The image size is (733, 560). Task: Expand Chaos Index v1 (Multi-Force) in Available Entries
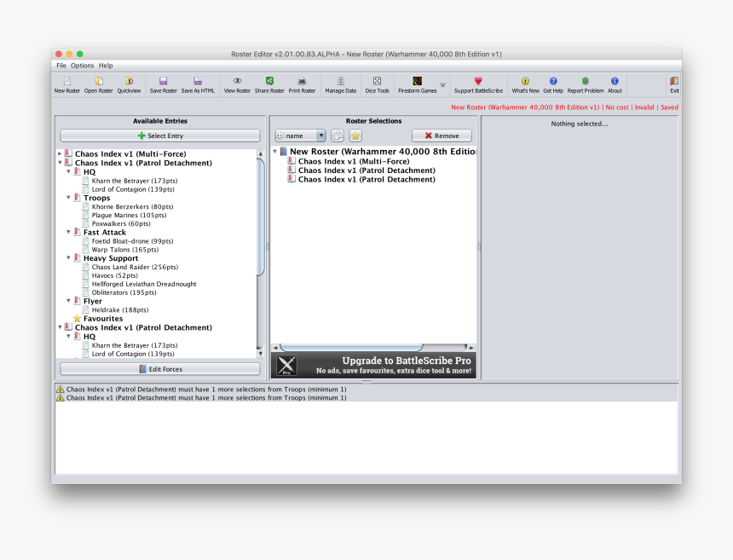tap(60, 153)
